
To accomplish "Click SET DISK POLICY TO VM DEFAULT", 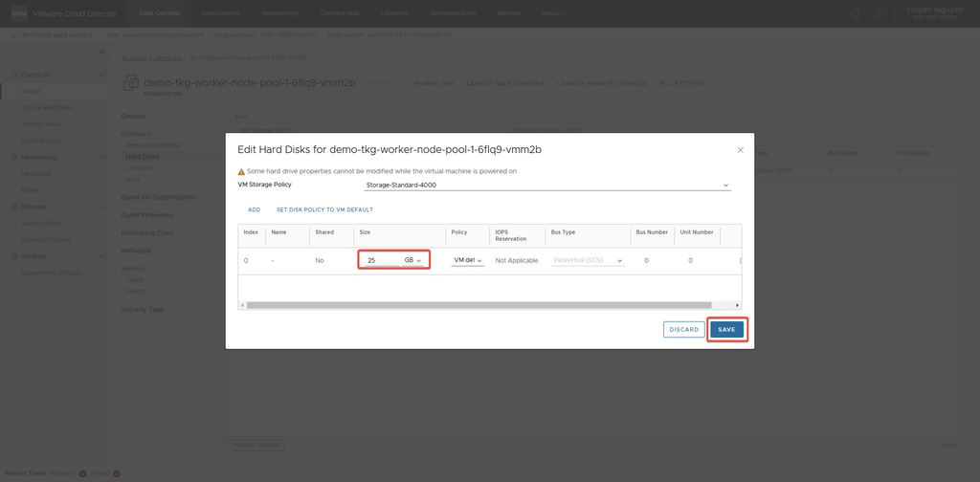I will coord(324,209).
